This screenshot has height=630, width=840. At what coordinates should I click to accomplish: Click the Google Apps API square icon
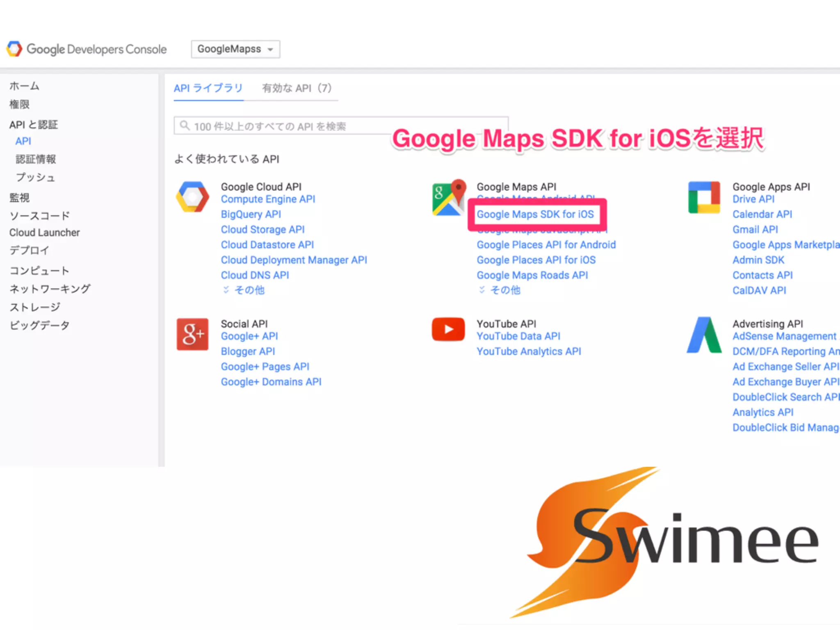704,197
